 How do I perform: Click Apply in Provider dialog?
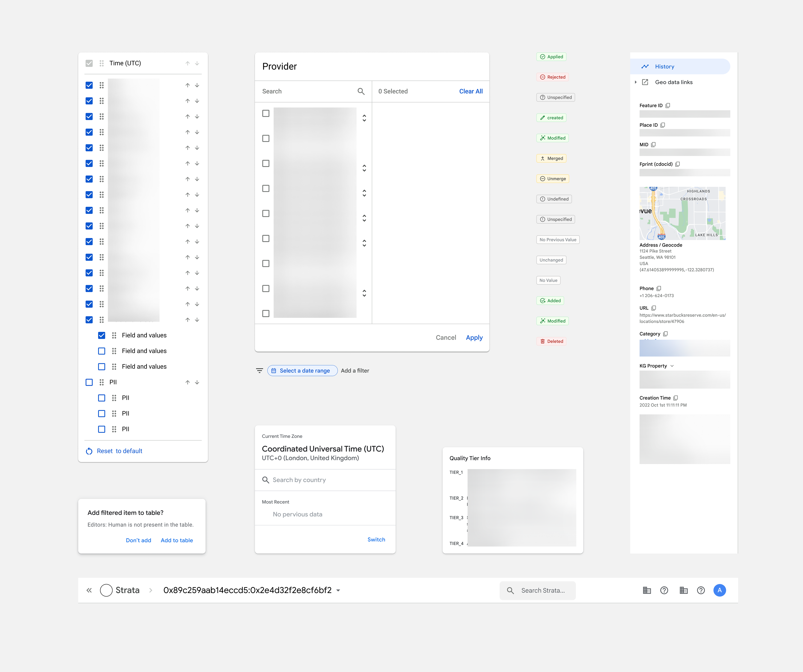(x=474, y=337)
